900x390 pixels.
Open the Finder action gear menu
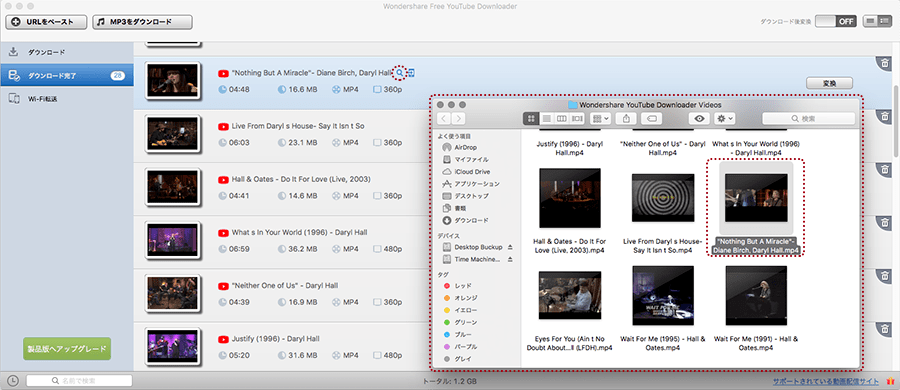(724, 118)
